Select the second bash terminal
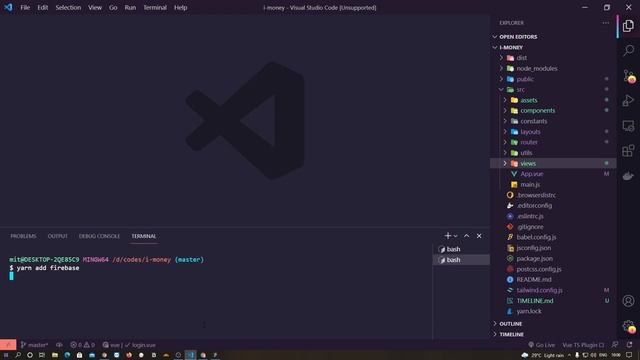 [x=461, y=260]
